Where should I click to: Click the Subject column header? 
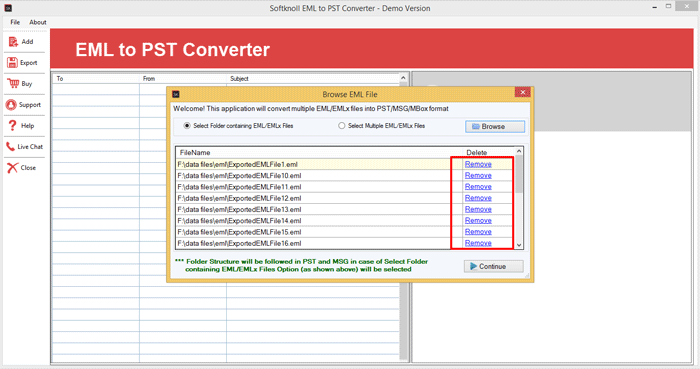pyautogui.click(x=312, y=79)
